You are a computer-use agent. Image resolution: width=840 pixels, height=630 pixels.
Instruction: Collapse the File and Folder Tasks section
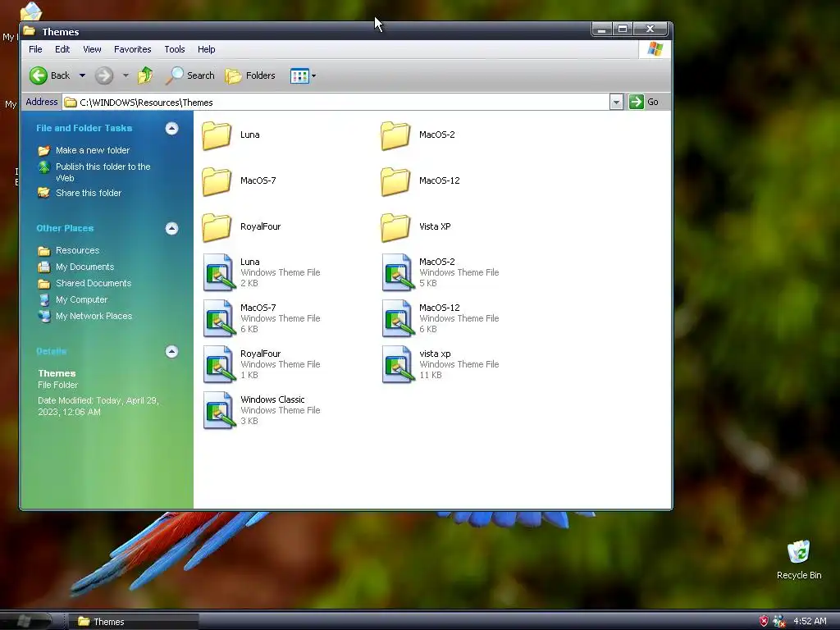point(171,129)
